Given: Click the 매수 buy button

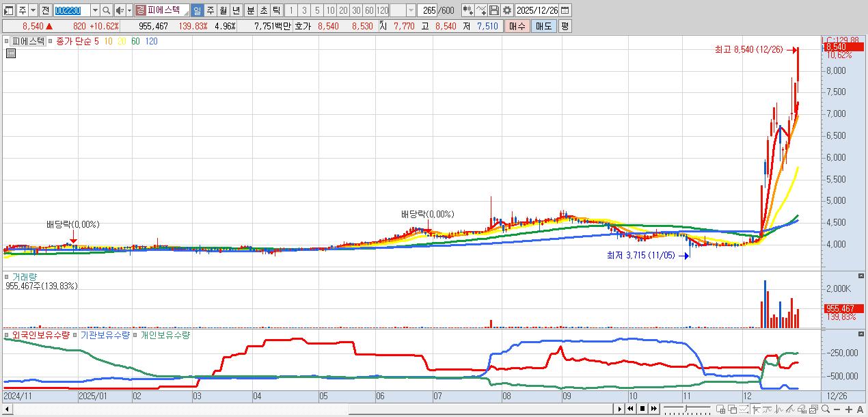Looking at the screenshot, I should 517,26.
